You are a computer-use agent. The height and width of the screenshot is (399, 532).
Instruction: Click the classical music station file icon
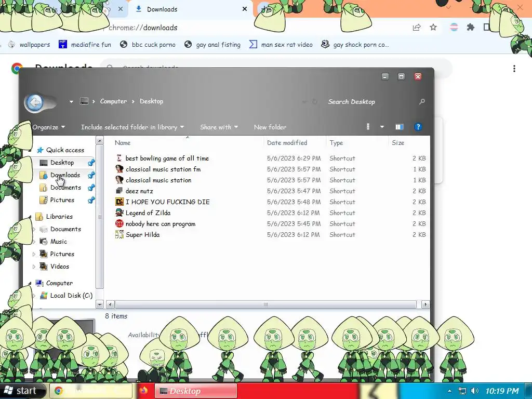[119, 180]
